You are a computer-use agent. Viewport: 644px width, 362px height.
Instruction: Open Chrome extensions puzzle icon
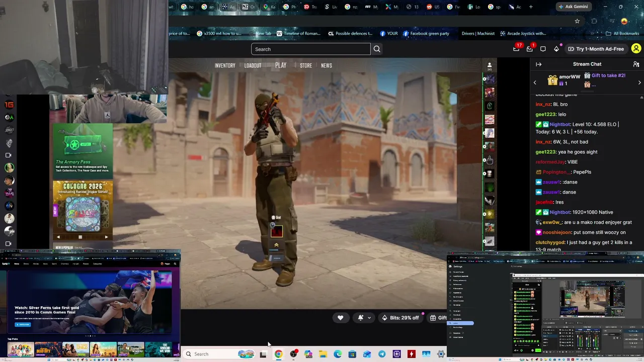(x=594, y=21)
